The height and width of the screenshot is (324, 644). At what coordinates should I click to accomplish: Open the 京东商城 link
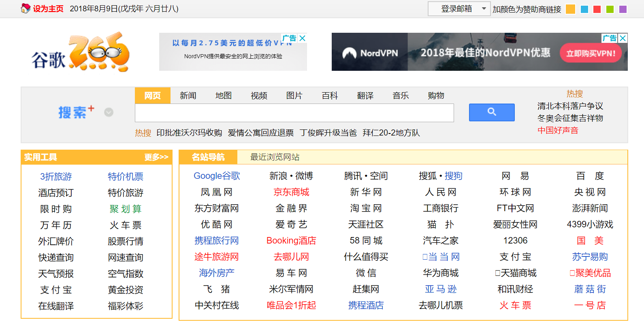coord(291,192)
